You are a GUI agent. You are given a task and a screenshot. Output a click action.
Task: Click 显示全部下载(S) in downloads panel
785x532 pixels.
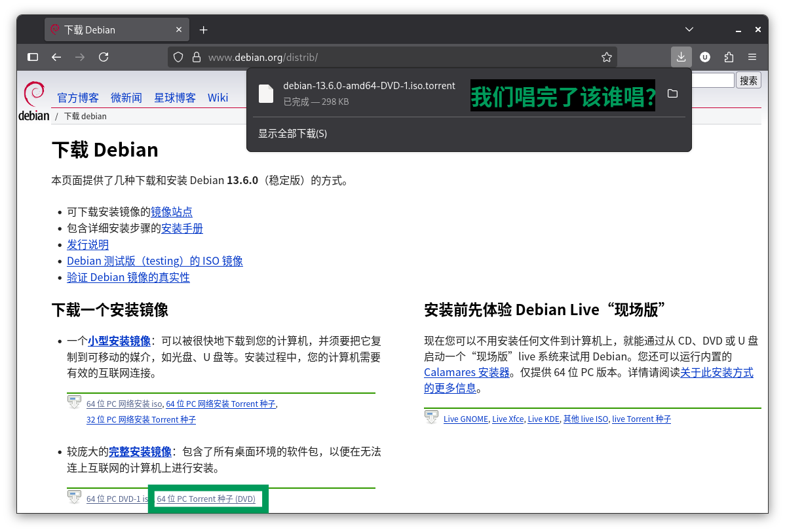292,134
